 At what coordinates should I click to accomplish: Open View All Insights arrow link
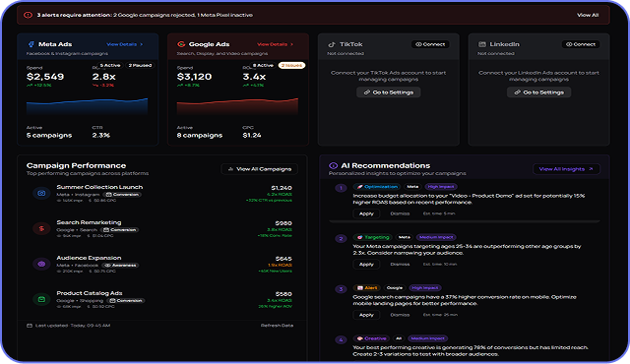point(566,169)
